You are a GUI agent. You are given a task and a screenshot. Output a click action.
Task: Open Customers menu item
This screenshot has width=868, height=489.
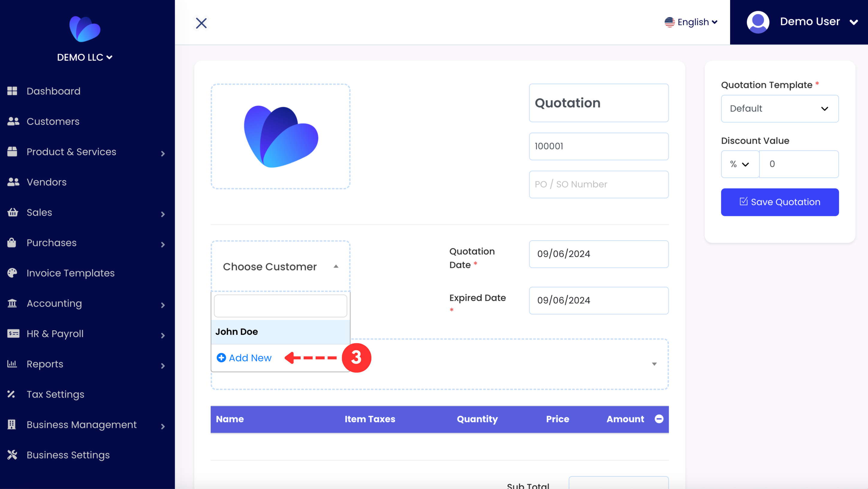coord(53,121)
